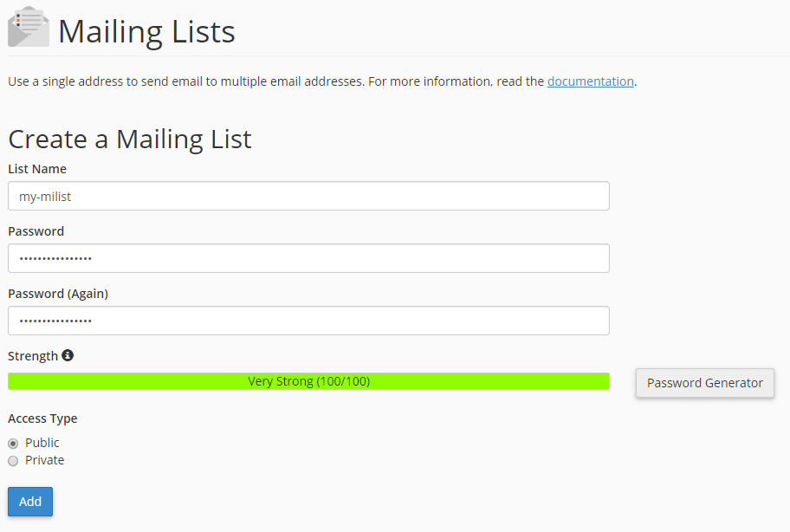Image resolution: width=790 pixels, height=532 pixels.
Task: Select the Private access type
Action: (12, 460)
